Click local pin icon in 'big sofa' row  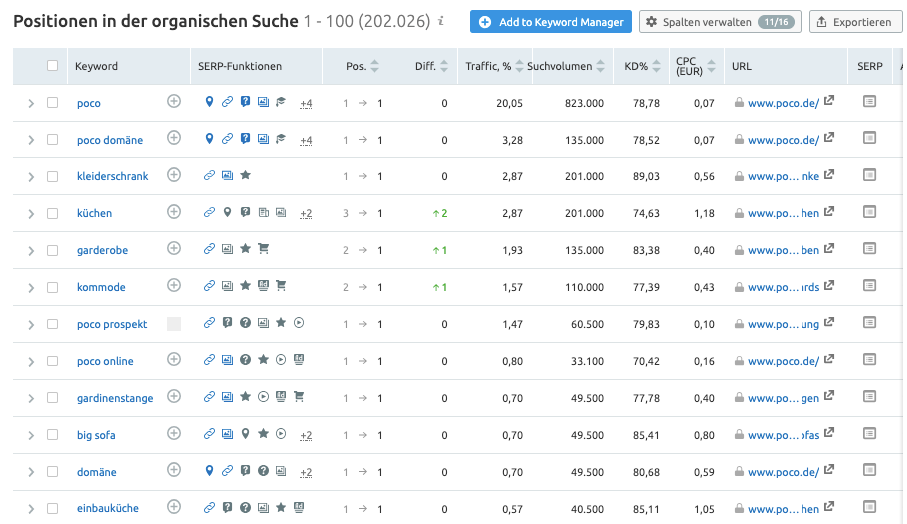(245, 433)
